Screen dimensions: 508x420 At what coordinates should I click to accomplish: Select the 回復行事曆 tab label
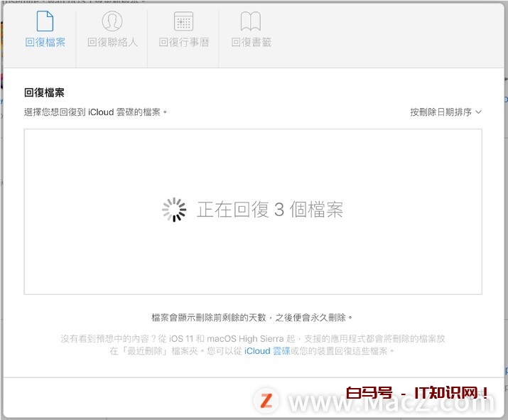click(x=183, y=43)
